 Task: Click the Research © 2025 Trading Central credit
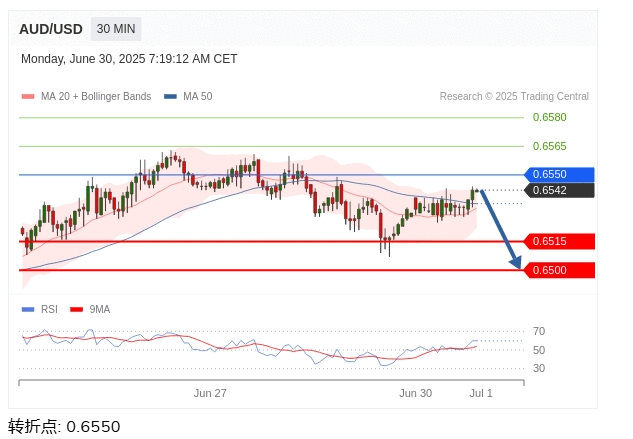514,97
